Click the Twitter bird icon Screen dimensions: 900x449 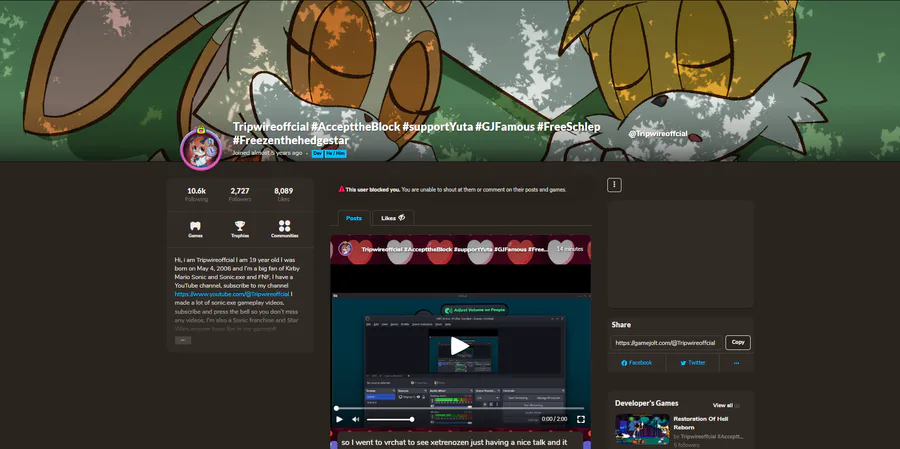pyautogui.click(x=684, y=363)
